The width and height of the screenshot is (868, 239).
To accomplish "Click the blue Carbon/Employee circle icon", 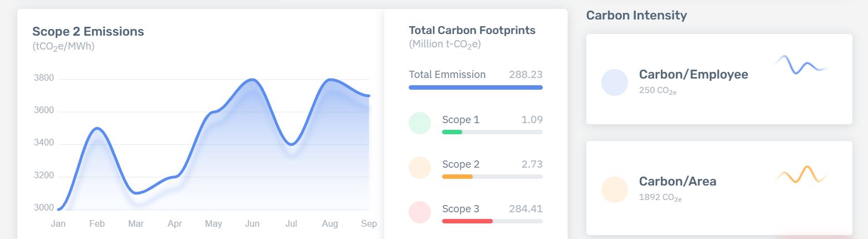I will [x=614, y=82].
